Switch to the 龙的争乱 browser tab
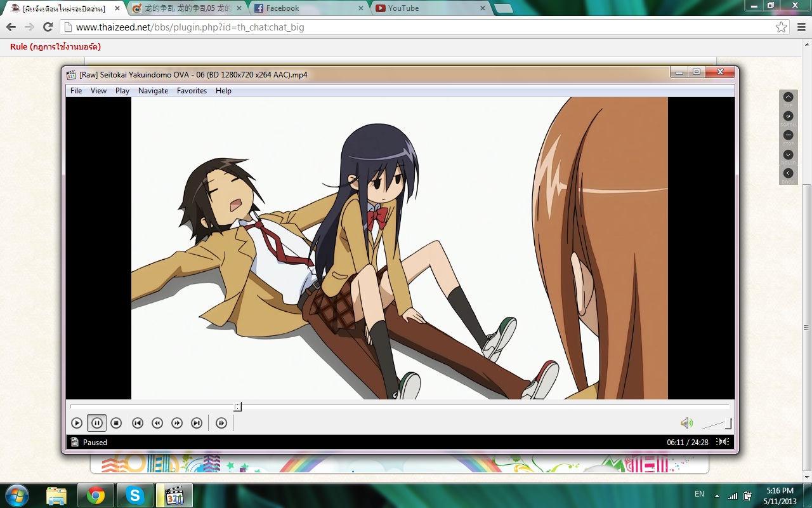The width and height of the screenshot is (812, 508). (x=187, y=8)
